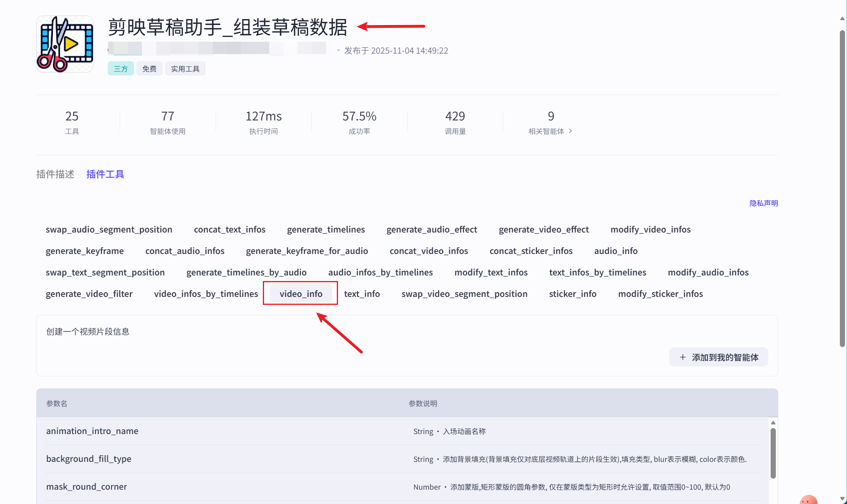
Task: Select swap_audio_segment_position tool
Action: 109,229
